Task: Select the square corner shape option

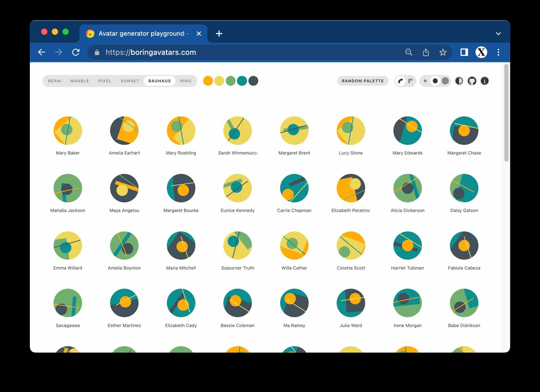Action: pyautogui.click(x=410, y=81)
